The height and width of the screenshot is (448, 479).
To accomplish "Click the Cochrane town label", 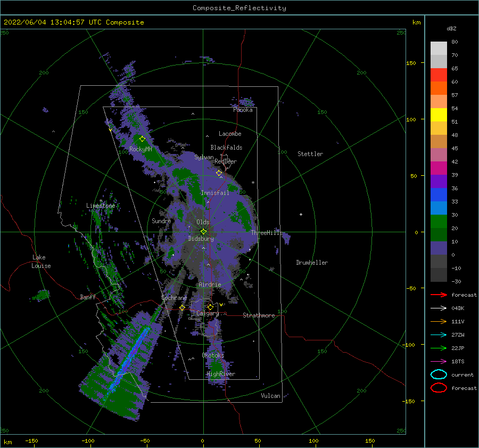I will tap(174, 298).
